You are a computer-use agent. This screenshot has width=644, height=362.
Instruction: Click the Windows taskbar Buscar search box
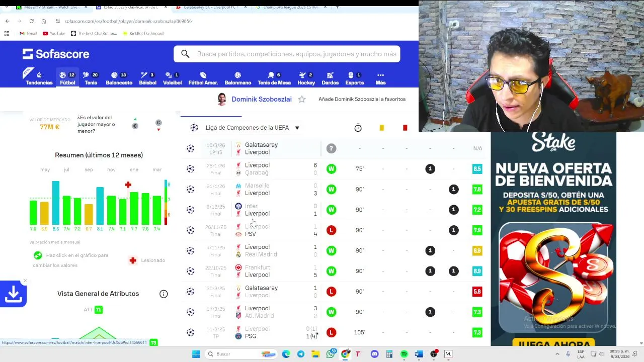(x=240, y=354)
